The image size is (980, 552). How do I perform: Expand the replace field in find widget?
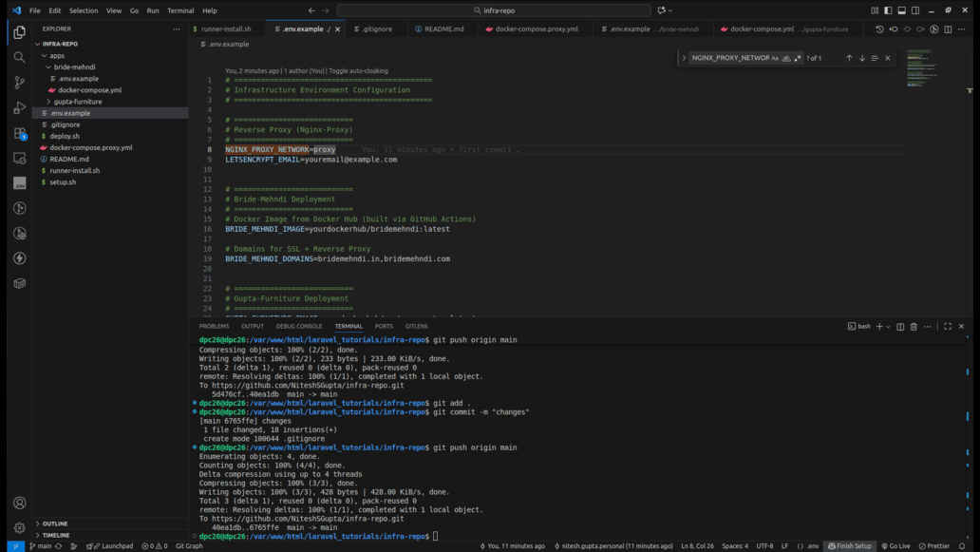pyautogui.click(x=684, y=58)
